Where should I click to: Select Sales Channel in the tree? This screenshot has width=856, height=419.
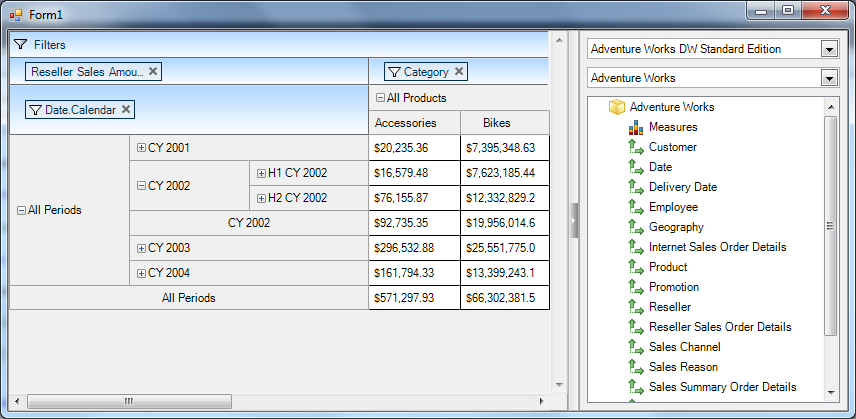coord(683,347)
